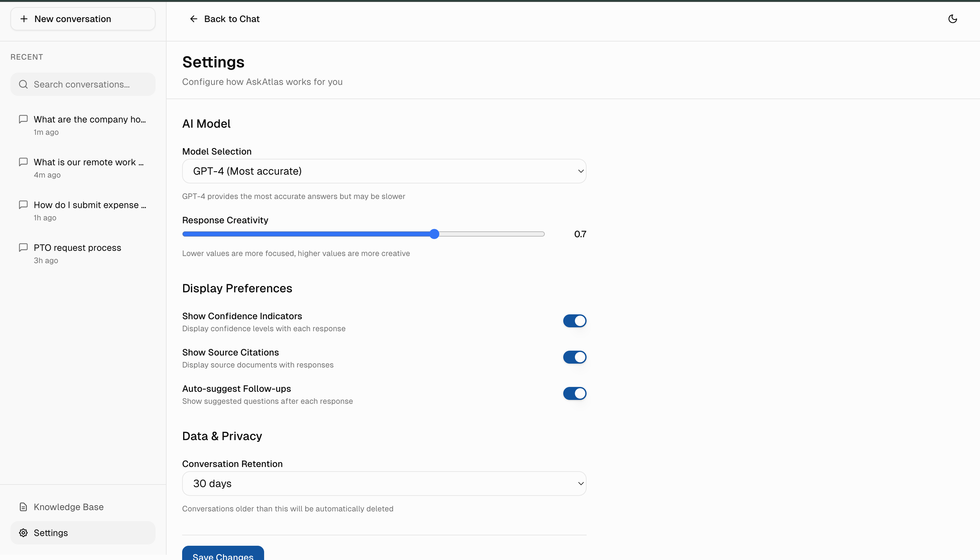980x560 pixels.
Task: Click Back to Chat
Action: tap(231, 18)
